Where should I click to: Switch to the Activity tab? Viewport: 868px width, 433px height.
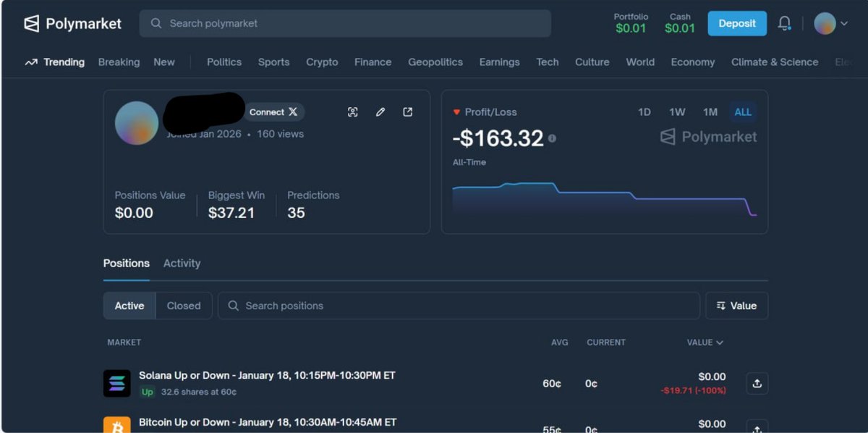tap(182, 264)
